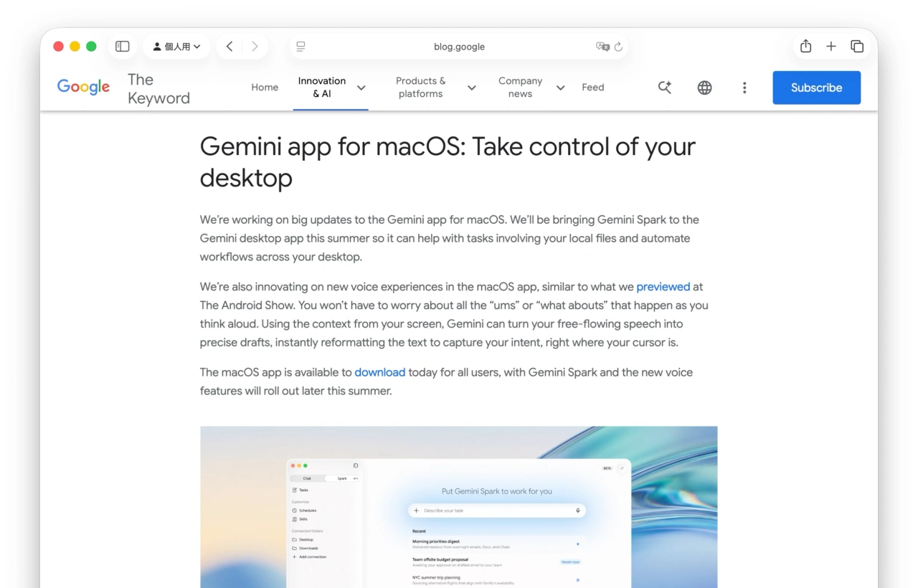Click the blue Subscribe button
918x588 pixels.
point(816,87)
